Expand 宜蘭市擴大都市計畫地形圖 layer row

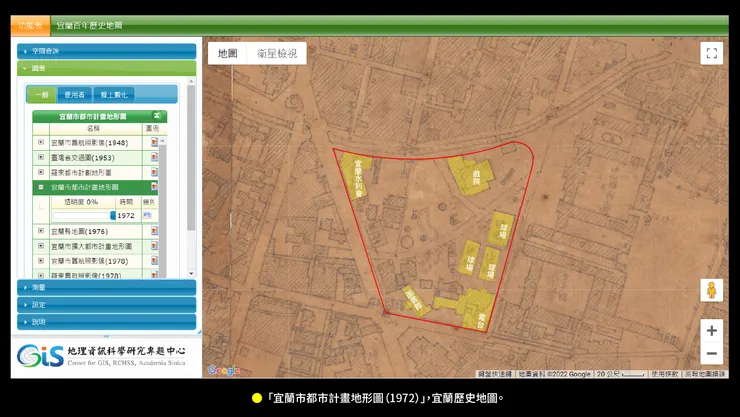41,246
